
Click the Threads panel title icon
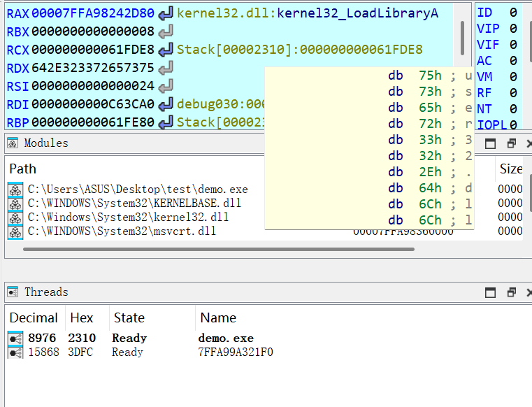point(13,292)
